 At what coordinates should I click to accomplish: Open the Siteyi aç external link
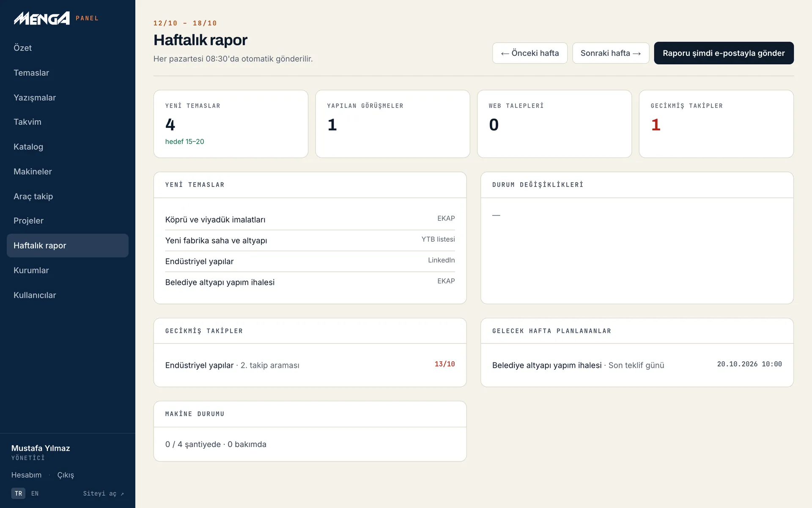click(103, 493)
